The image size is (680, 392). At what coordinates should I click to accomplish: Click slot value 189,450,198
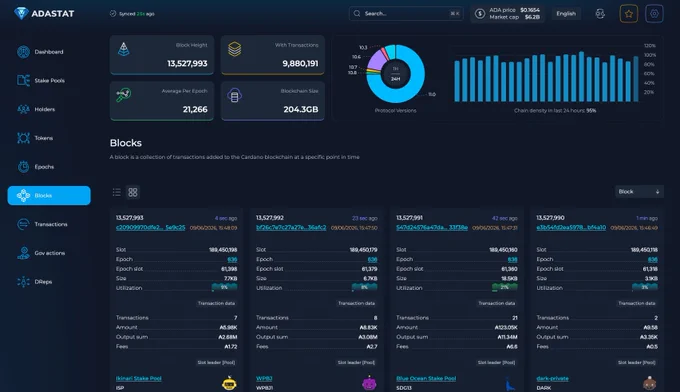coord(223,250)
